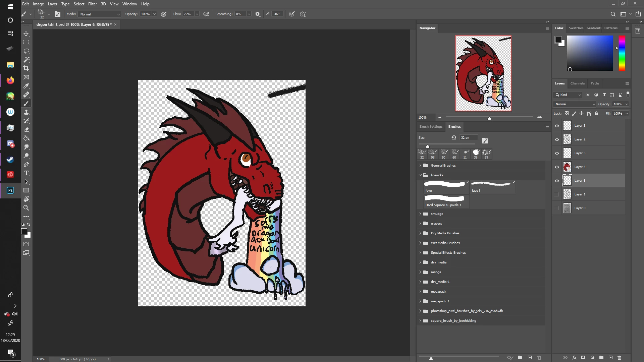Viewport: 644px width, 362px height.
Task: Select the Horizontal Type tool
Action: (26, 173)
